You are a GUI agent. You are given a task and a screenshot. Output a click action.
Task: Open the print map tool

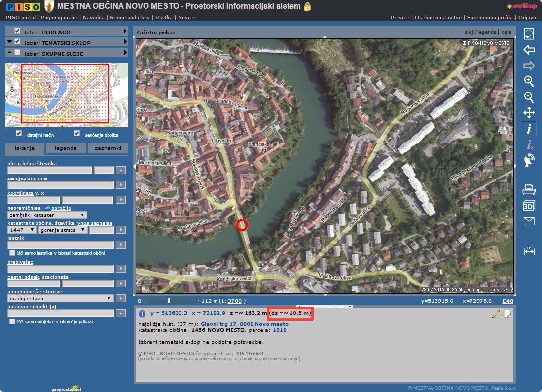[529, 188]
